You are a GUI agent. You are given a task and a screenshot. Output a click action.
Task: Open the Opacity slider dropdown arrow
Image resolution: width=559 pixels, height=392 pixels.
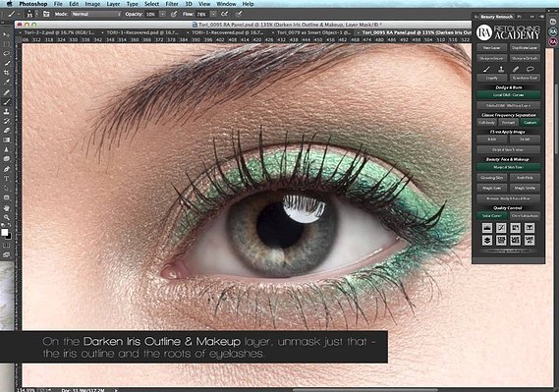click(x=162, y=15)
